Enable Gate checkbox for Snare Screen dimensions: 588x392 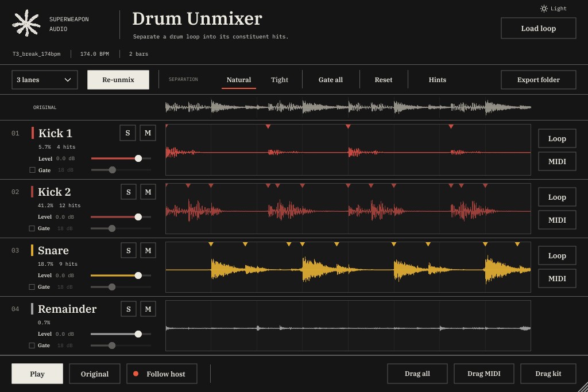pyautogui.click(x=32, y=287)
